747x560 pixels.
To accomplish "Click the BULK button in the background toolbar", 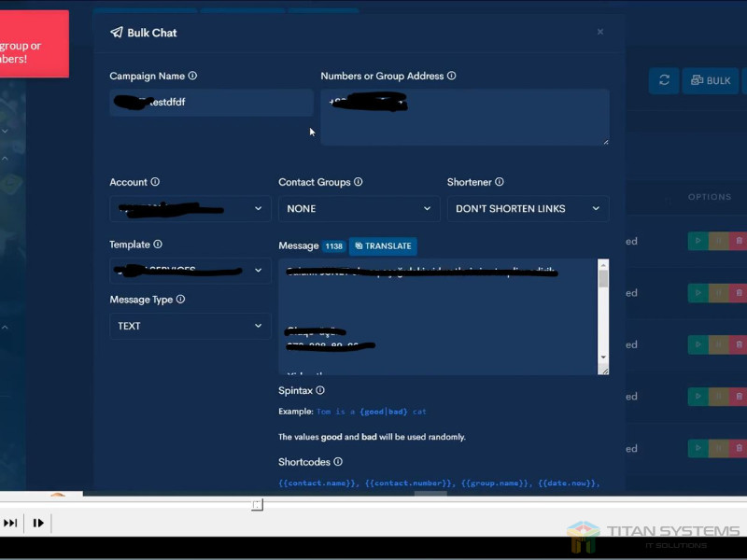I will pos(711,80).
